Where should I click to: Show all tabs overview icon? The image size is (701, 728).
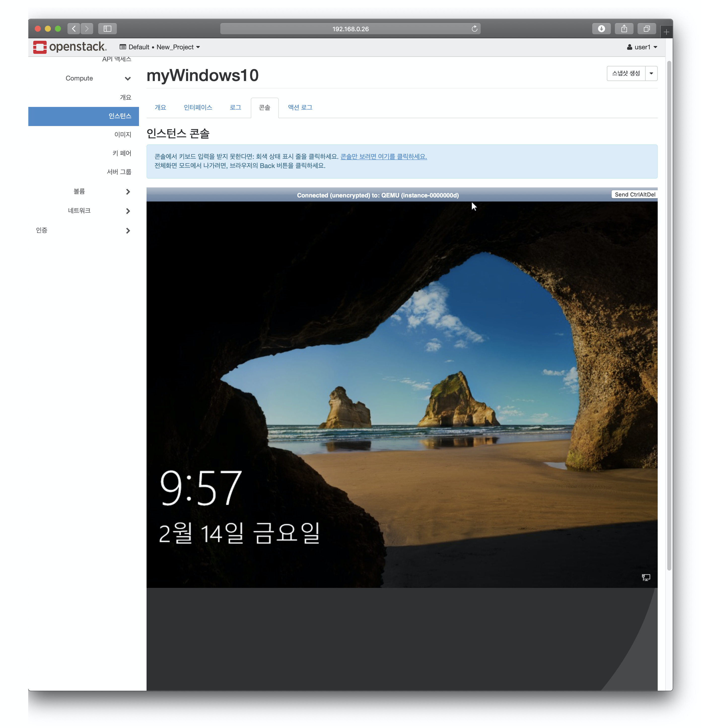click(x=646, y=29)
